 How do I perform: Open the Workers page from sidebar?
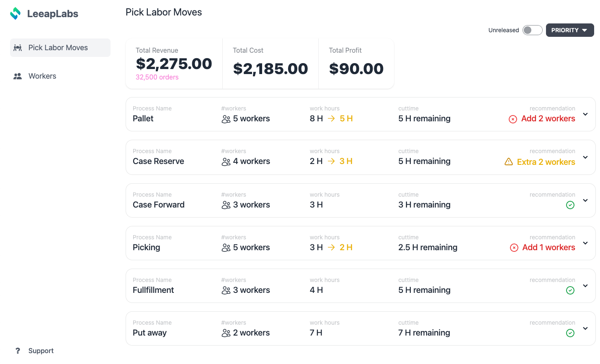[x=42, y=76]
